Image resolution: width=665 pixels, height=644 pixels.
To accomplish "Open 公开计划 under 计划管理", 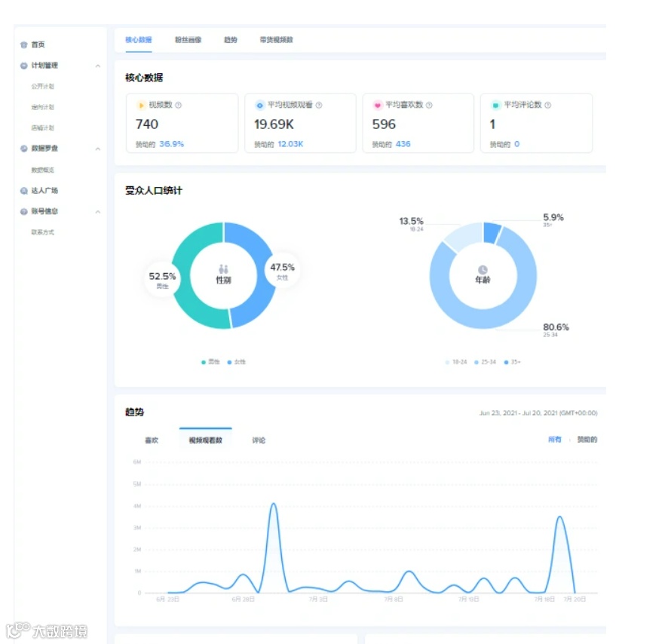I will coord(43,87).
